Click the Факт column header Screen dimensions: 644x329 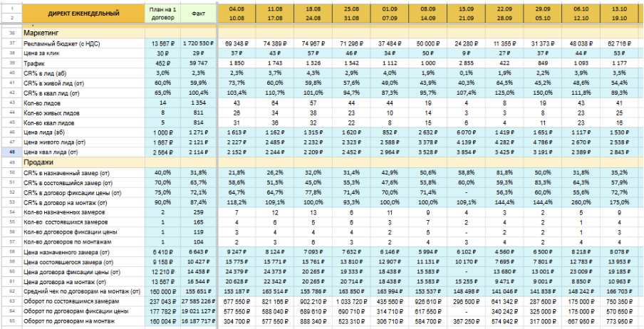[198, 13]
